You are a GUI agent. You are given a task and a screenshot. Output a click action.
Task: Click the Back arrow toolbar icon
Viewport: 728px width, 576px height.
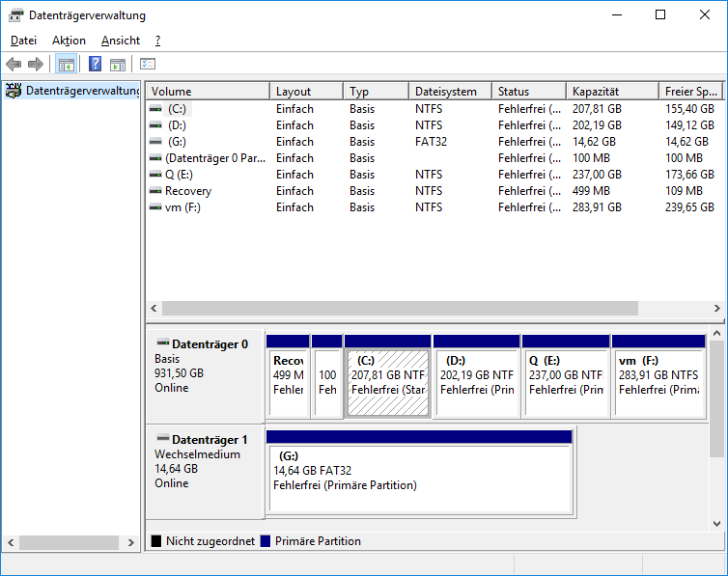tap(14, 64)
